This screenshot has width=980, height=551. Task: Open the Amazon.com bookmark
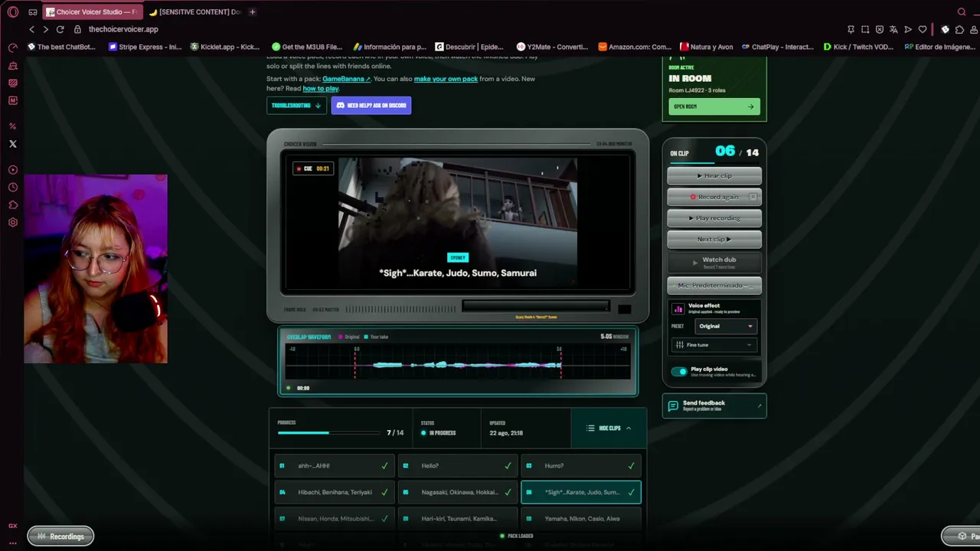(x=635, y=47)
